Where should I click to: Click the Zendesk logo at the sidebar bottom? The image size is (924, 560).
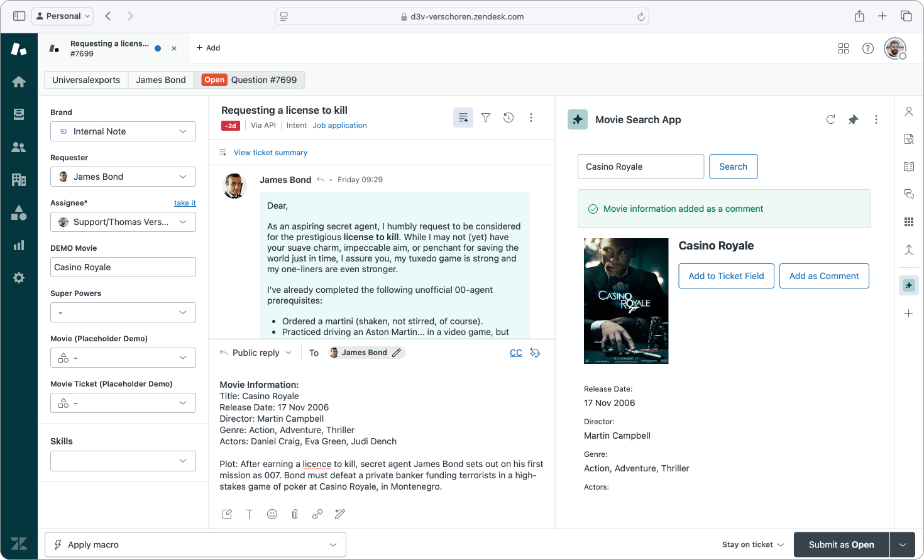[x=19, y=544]
